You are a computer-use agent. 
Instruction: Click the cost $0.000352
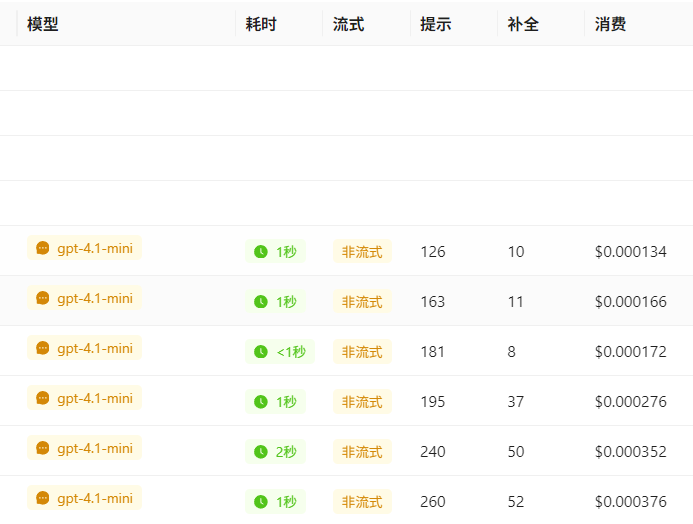(x=631, y=452)
